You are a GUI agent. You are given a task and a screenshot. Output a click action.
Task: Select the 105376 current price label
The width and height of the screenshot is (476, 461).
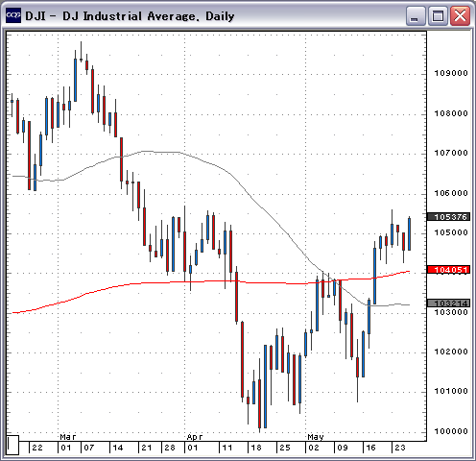[x=448, y=217]
